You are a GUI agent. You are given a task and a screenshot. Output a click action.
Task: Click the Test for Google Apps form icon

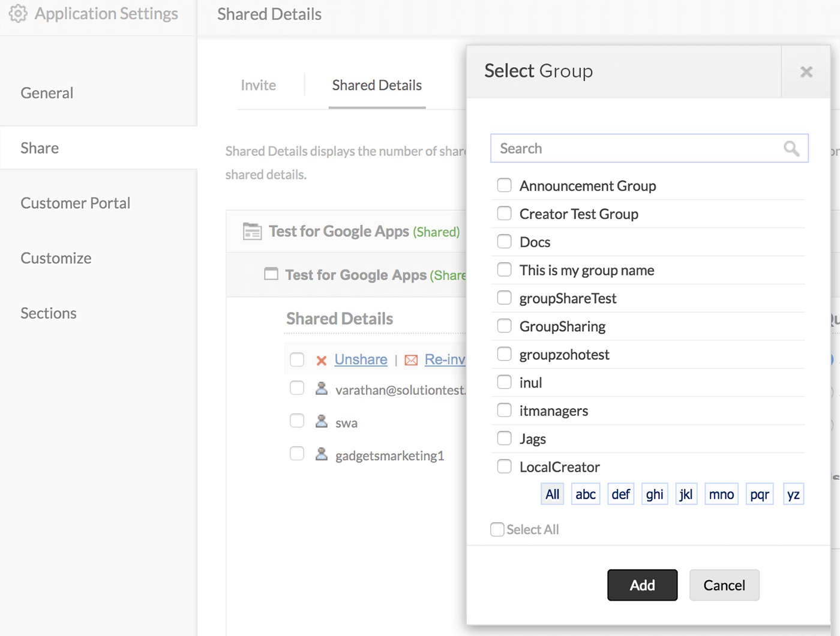click(271, 274)
